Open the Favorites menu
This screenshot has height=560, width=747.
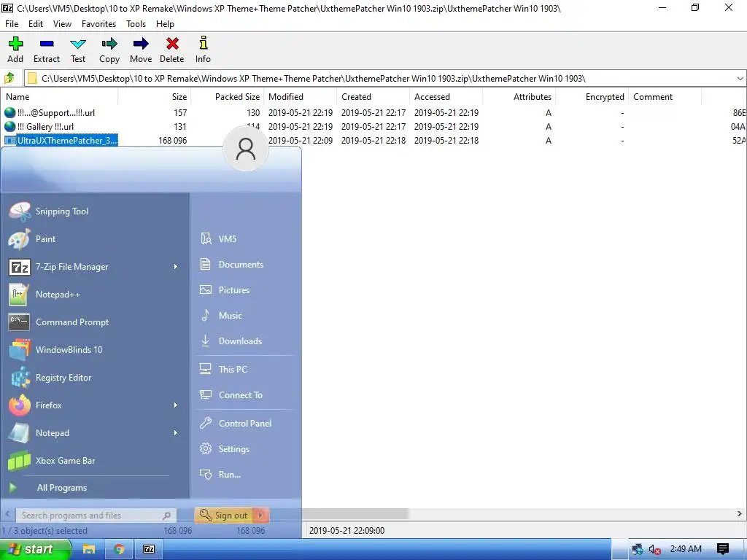coord(98,24)
